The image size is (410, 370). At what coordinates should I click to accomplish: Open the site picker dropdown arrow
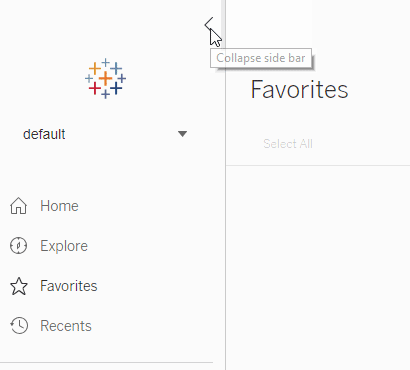point(182,134)
